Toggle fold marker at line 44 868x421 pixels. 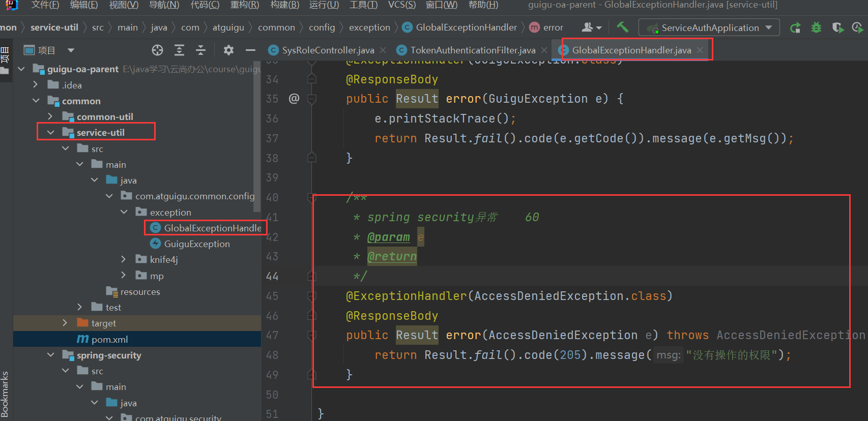[x=312, y=276]
